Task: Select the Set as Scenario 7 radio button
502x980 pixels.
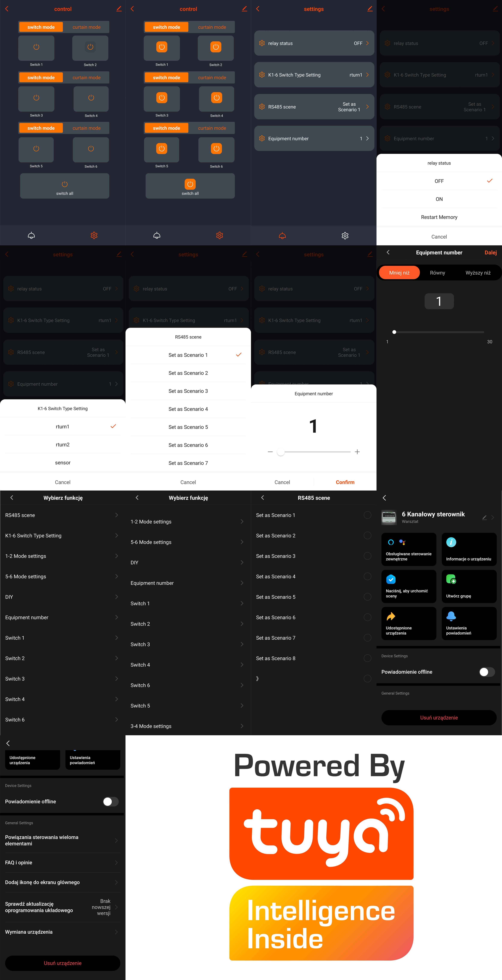Action: (x=367, y=638)
